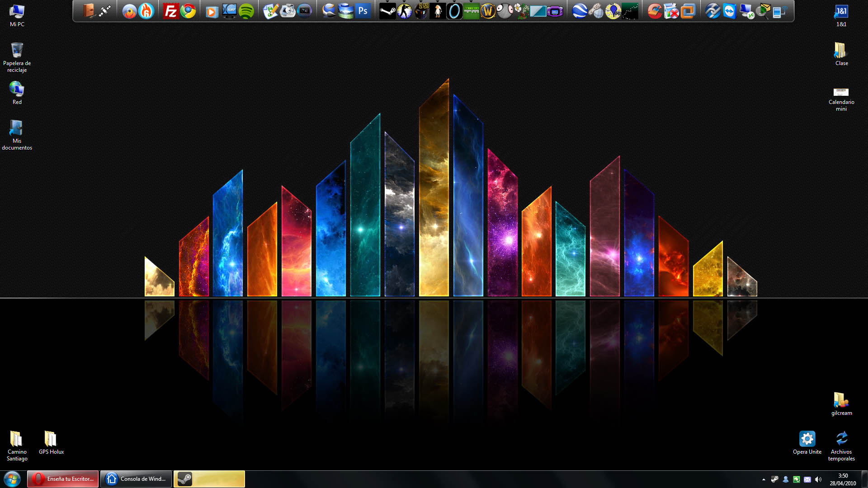Open Archivos temporales shortcut
The image size is (868, 488).
coord(841,446)
